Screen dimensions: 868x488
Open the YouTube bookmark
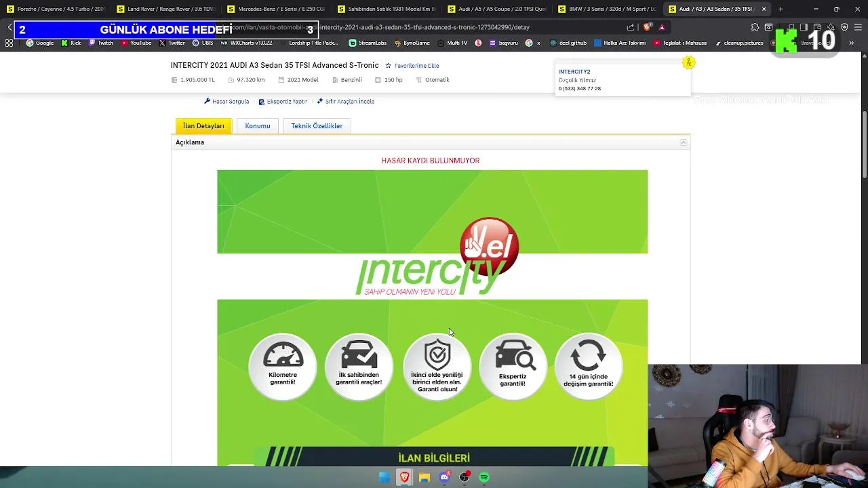coord(136,43)
